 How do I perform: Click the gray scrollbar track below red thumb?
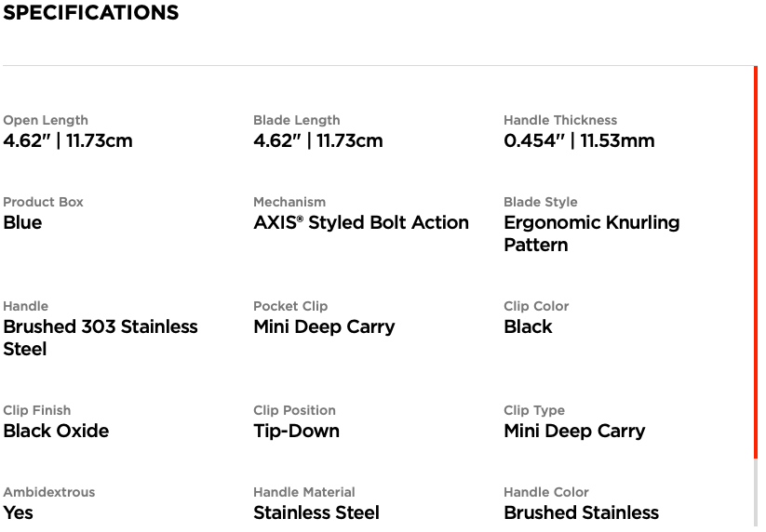pyautogui.click(x=756, y=495)
